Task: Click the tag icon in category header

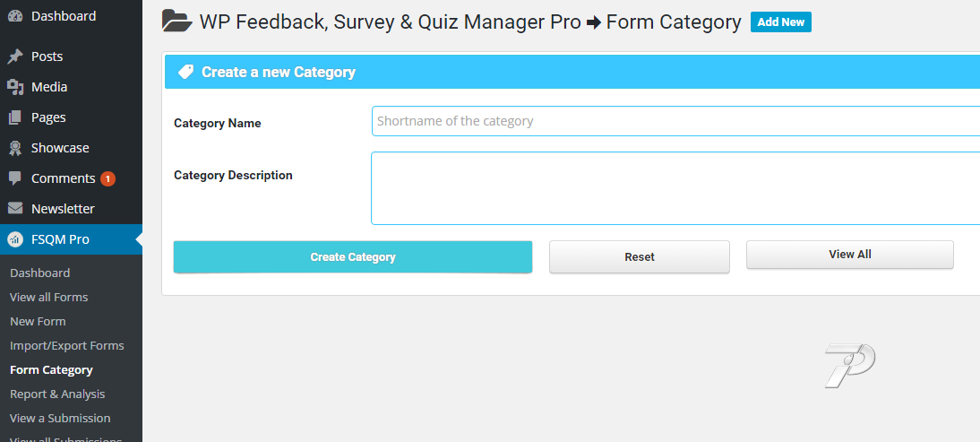Action: 185,73
